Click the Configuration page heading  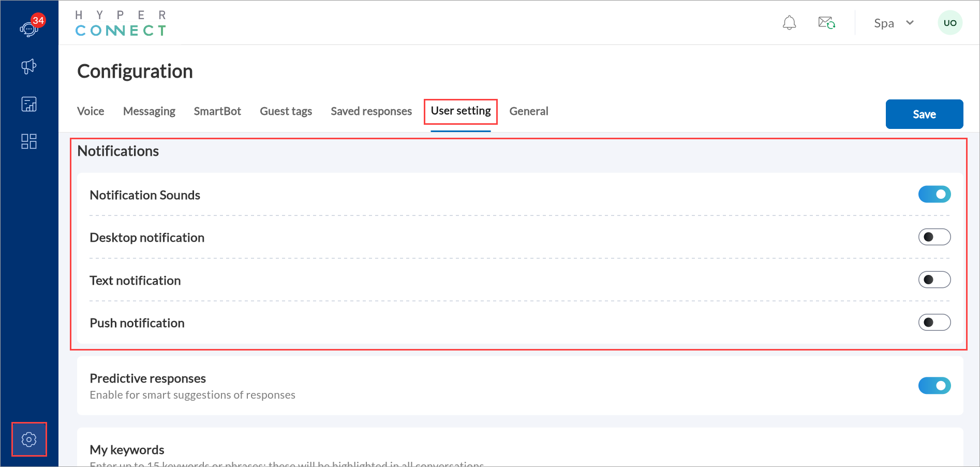(x=135, y=71)
